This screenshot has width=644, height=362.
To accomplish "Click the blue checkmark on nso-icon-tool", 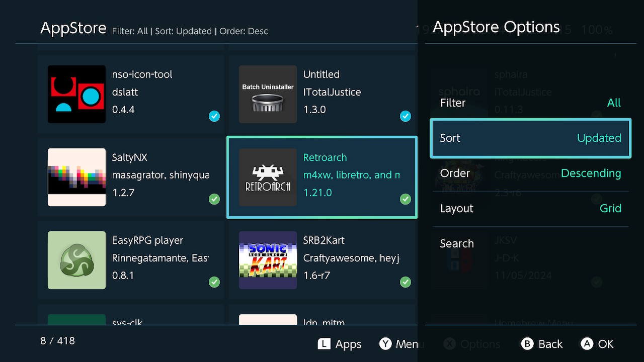I will tap(214, 117).
